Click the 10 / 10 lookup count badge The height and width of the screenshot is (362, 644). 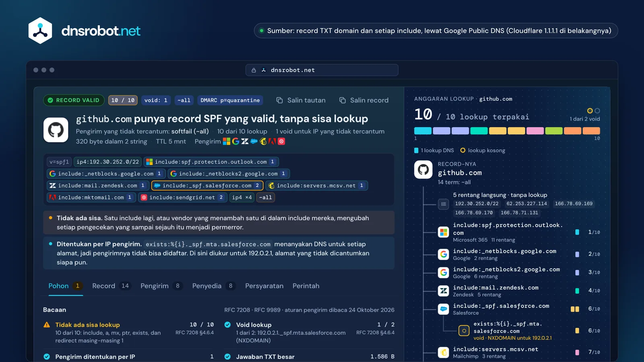coord(123,100)
